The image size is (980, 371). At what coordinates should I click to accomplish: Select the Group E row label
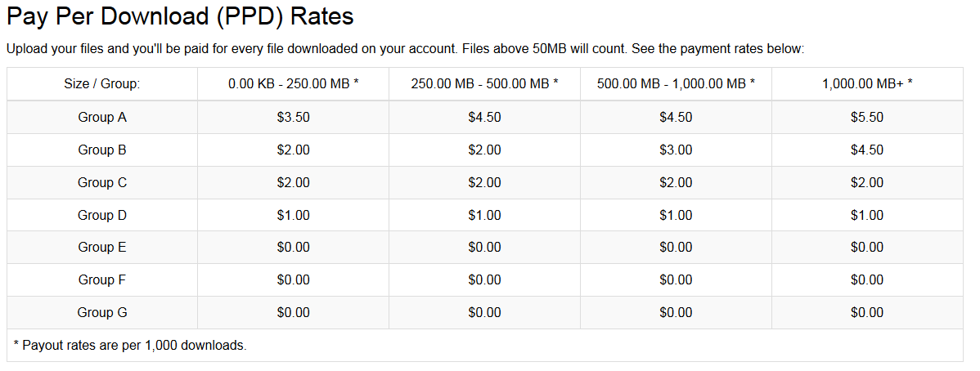[x=102, y=248]
